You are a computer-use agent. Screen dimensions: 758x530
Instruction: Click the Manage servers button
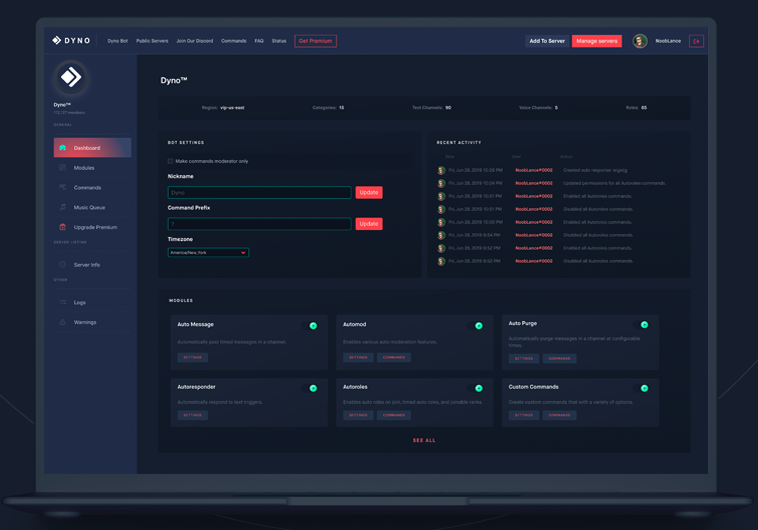coord(597,41)
